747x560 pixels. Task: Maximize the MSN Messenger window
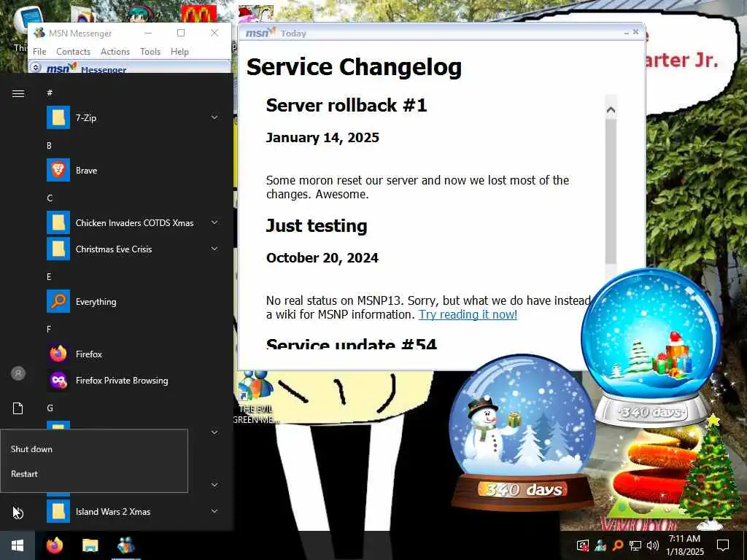(x=181, y=33)
